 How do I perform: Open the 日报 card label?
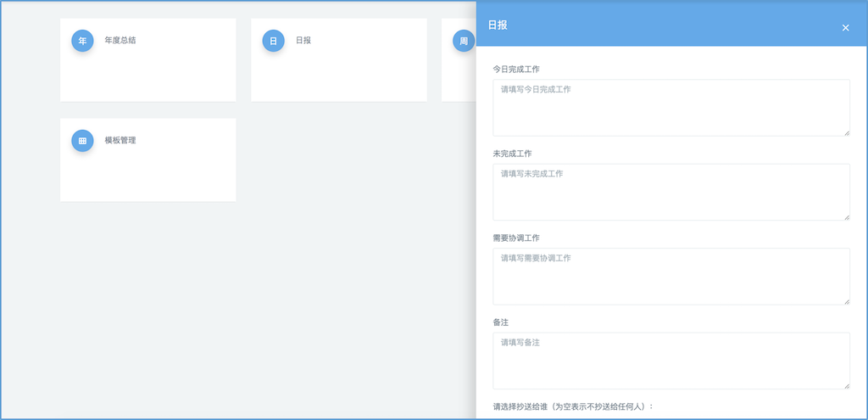click(x=303, y=41)
